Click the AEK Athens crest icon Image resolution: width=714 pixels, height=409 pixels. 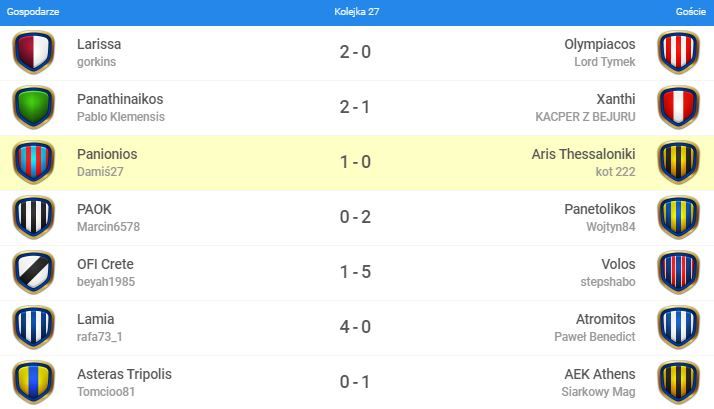[678, 382]
